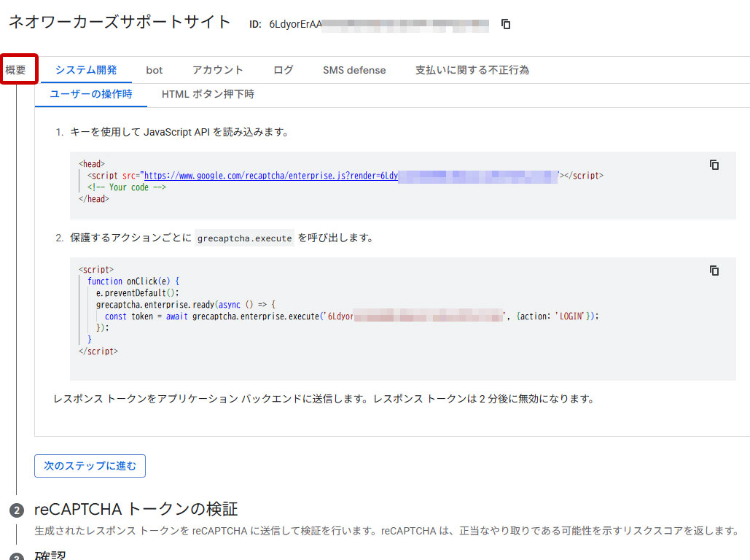Select the システム開発 tab

(86, 70)
